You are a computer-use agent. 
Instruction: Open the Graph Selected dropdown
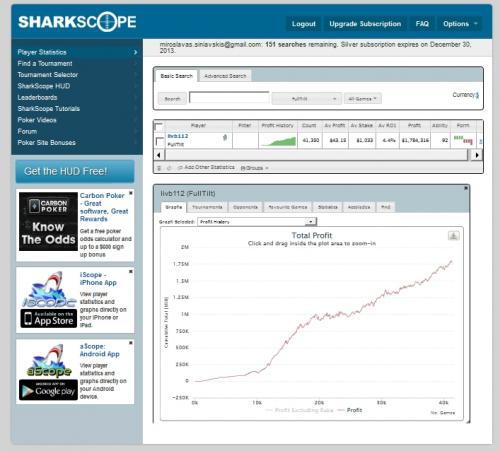click(x=257, y=222)
